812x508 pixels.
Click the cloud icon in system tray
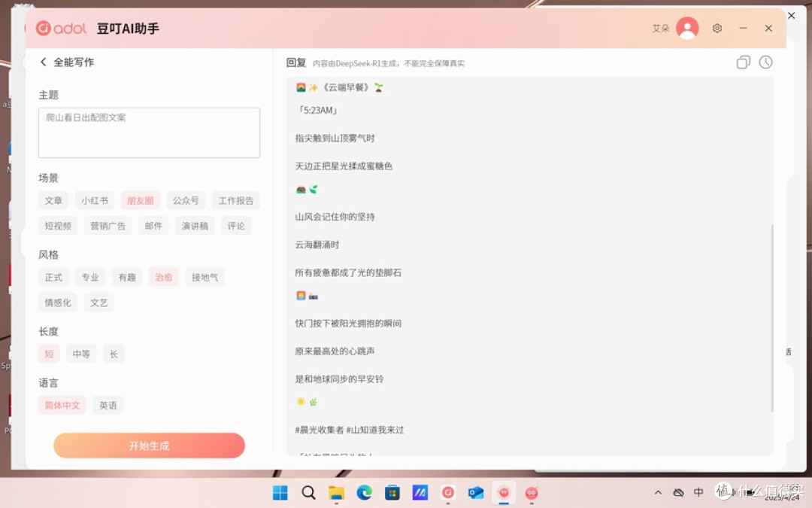point(678,492)
